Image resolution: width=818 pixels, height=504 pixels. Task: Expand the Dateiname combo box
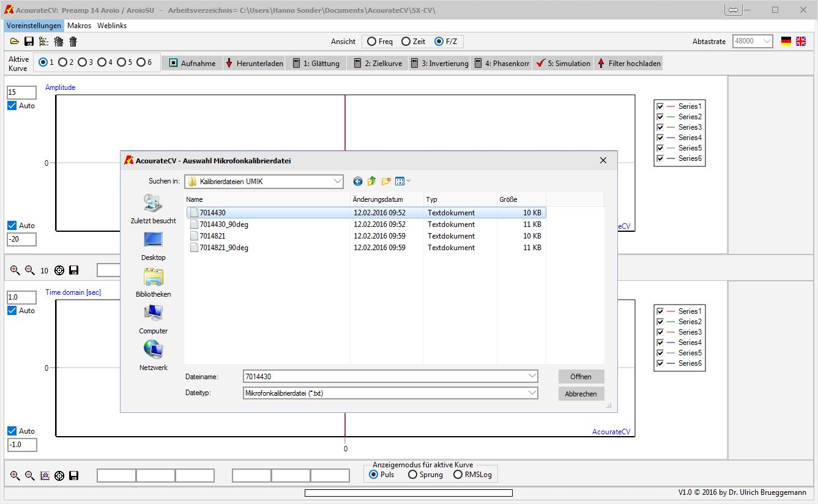click(x=532, y=376)
